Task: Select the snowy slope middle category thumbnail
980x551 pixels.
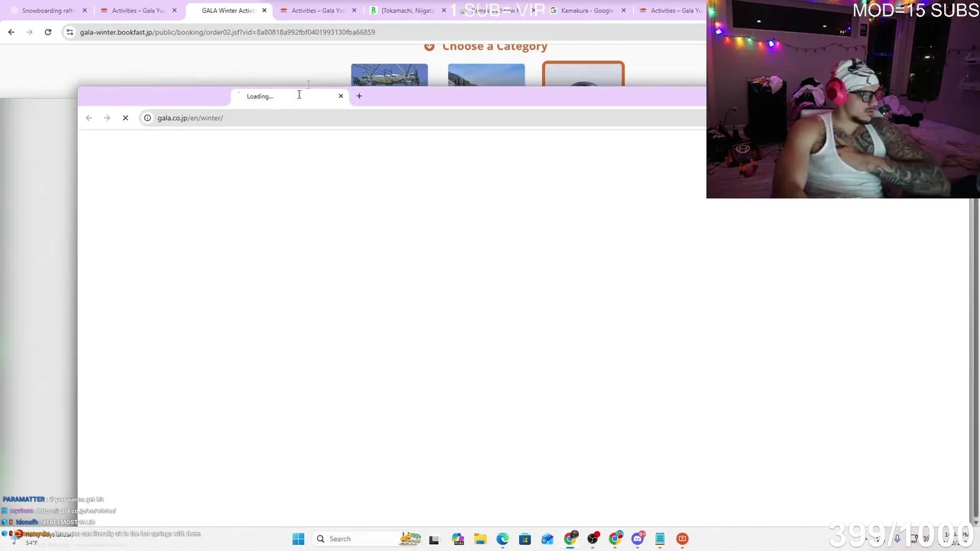Action: [x=486, y=75]
